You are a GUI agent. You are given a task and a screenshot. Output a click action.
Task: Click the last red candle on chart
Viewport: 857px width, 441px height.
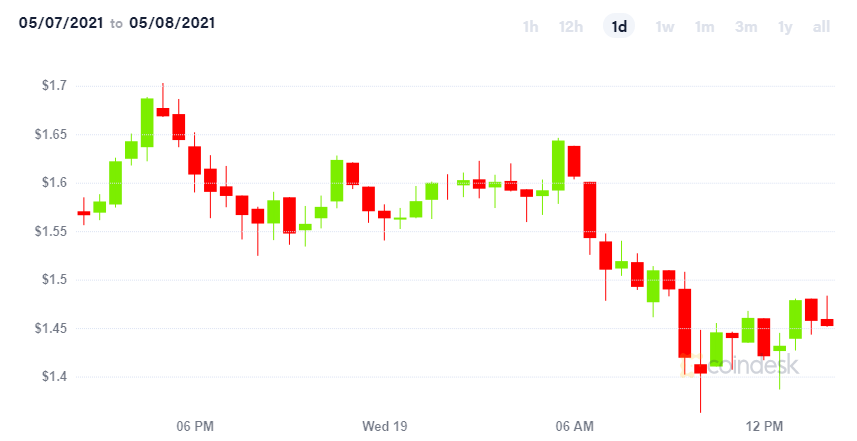pos(827,322)
